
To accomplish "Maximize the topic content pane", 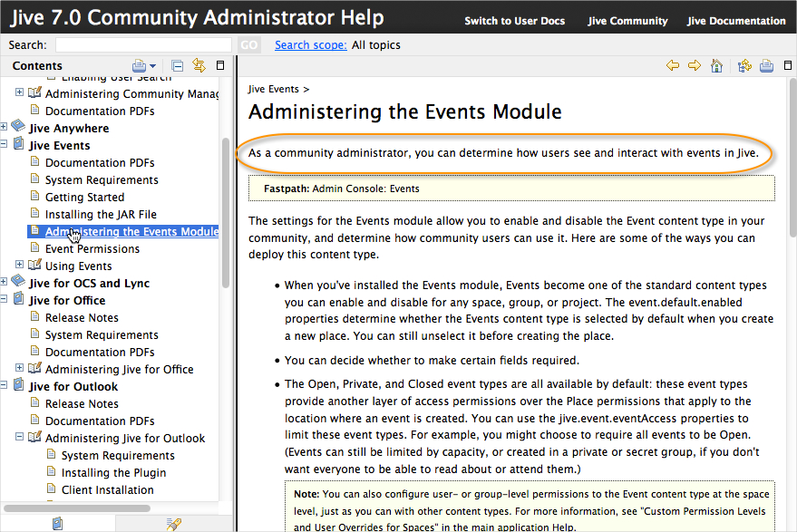I will click(788, 65).
